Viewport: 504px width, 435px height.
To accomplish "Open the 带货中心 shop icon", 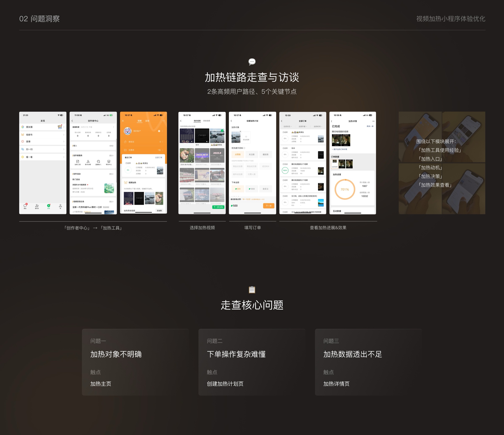I will pos(109,162).
